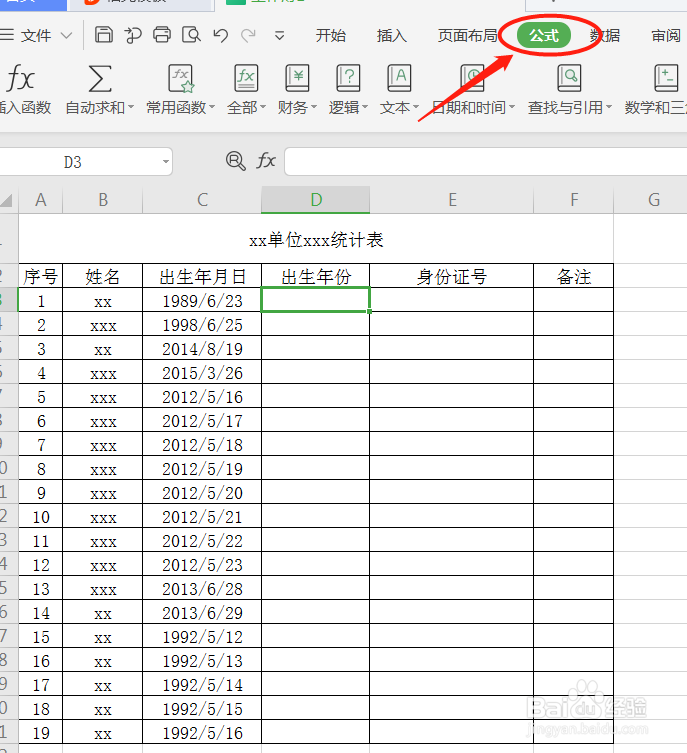Click the 身份证号 header cell

pos(452,276)
